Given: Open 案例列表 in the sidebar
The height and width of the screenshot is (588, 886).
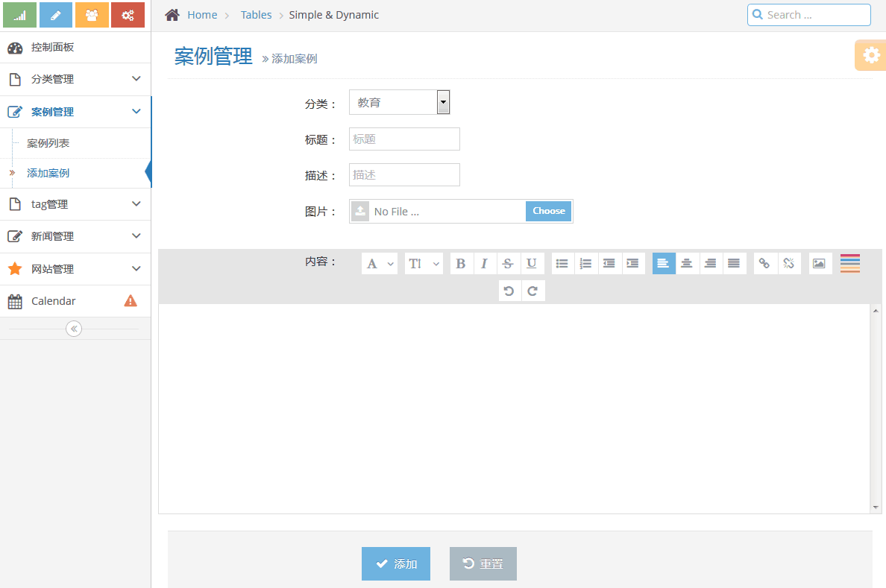Looking at the screenshot, I should (48, 143).
